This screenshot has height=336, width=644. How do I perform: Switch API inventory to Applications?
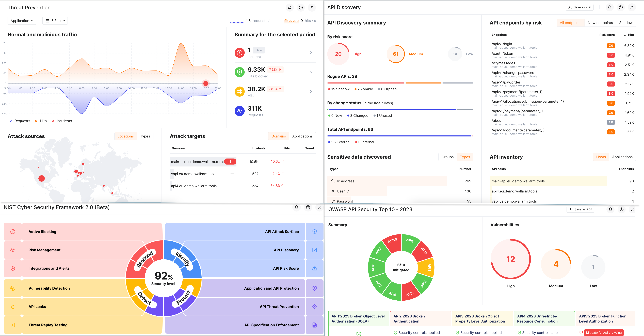click(622, 157)
